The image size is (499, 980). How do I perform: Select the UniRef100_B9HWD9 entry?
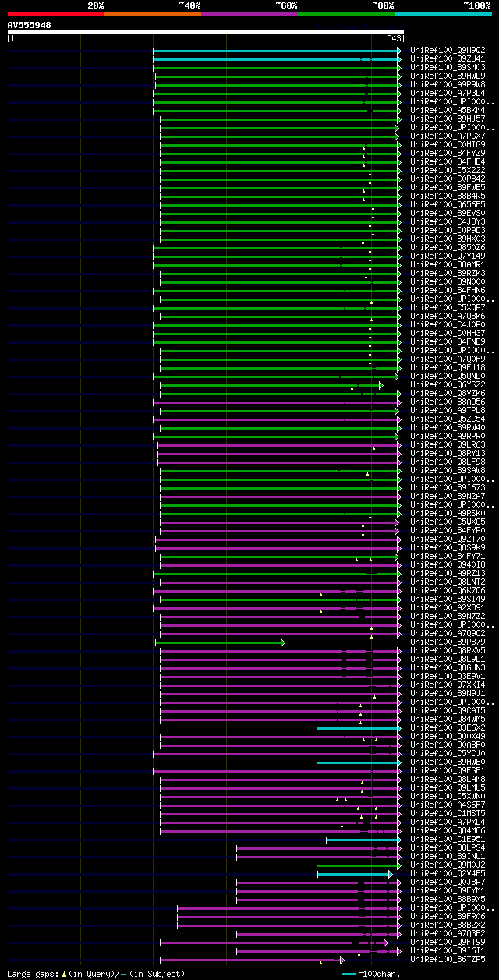click(448, 76)
